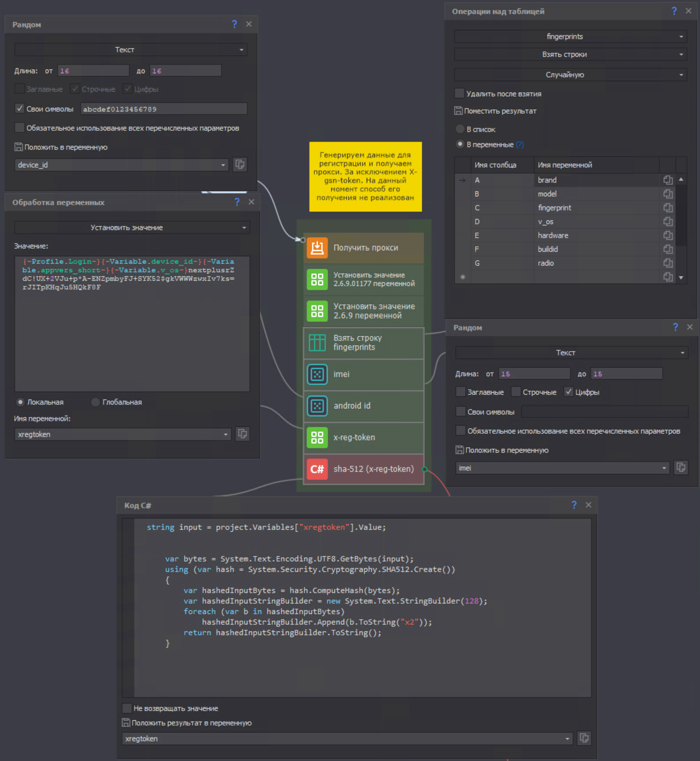
Task: Uncheck the Цифры checkbox in imei Рандом panel
Action: point(569,392)
